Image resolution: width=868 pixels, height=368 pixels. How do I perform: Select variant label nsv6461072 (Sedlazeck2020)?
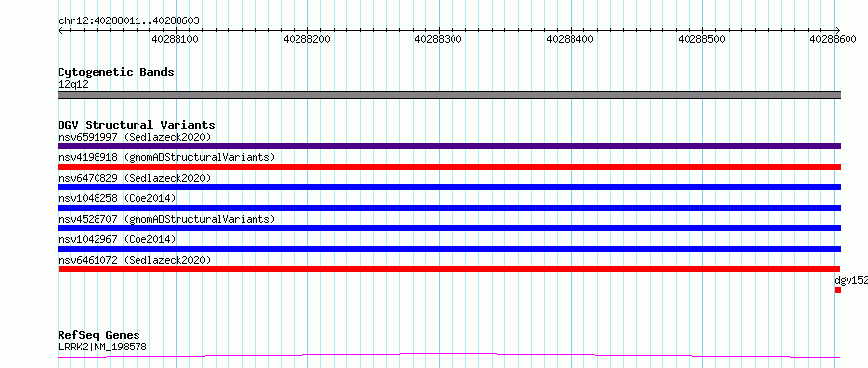tap(135, 260)
